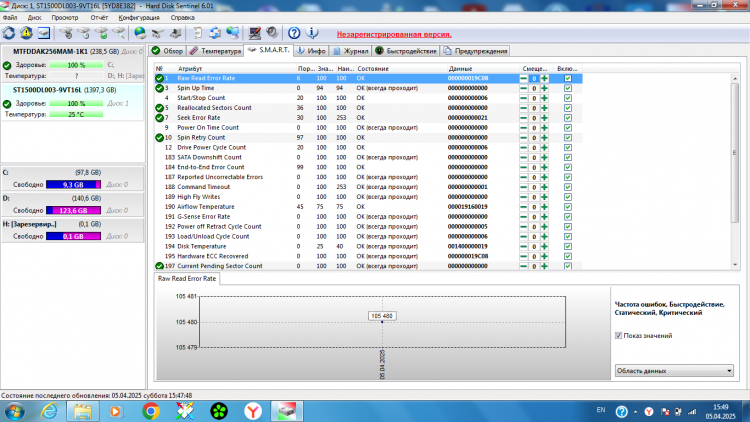Click the D: drive free space bar

73,211
